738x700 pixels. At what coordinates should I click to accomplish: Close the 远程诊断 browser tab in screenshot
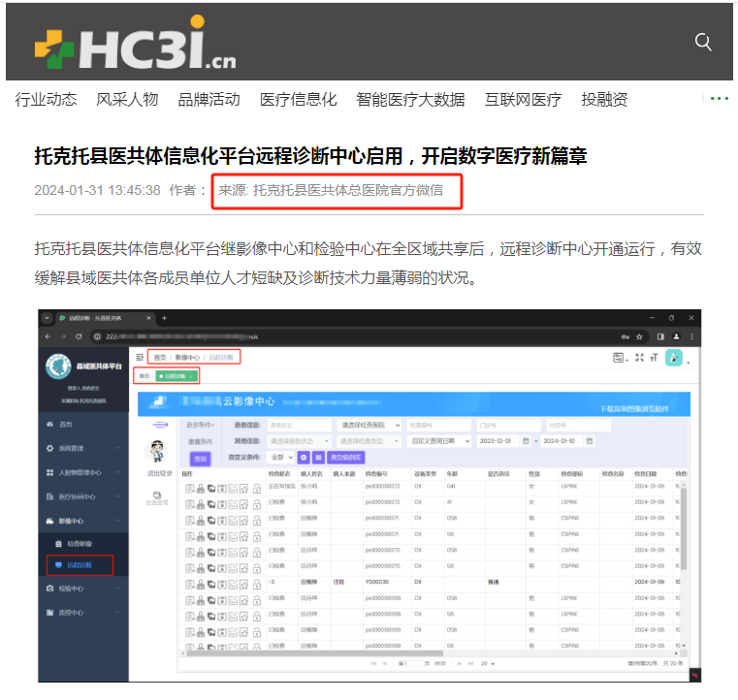pyautogui.click(x=148, y=318)
